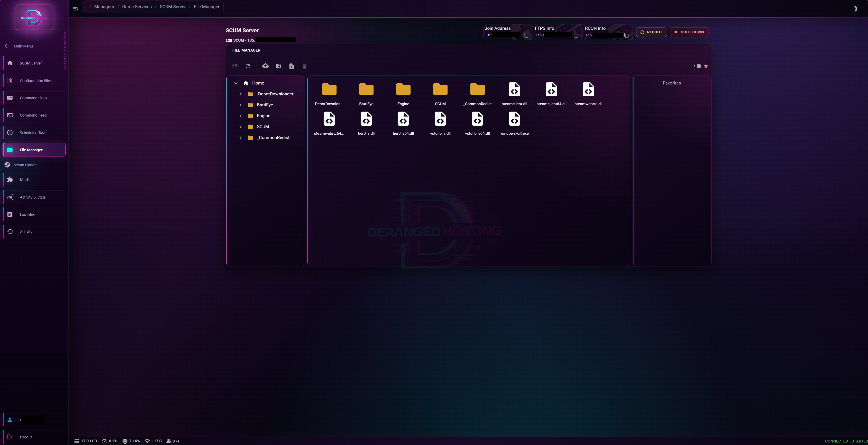Click the 17.03 GB storage status
This screenshot has width=868, height=445.
tap(85, 441)
